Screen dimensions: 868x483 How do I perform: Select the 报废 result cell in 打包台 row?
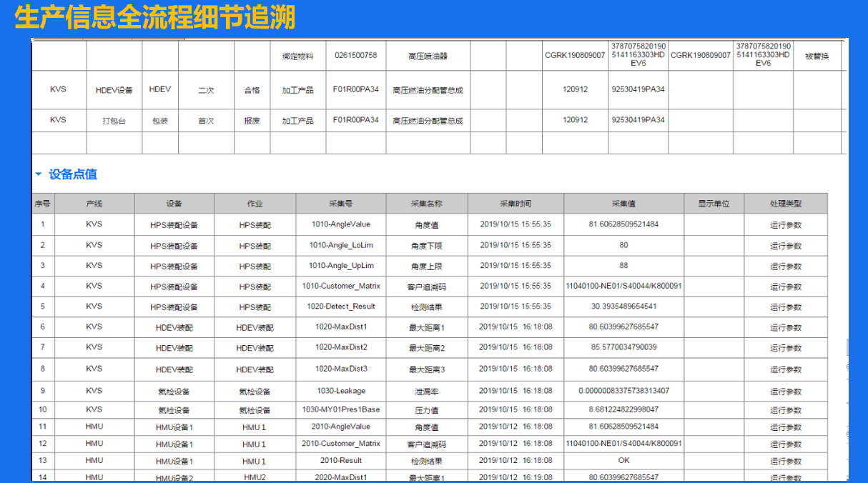click(252, 121)
